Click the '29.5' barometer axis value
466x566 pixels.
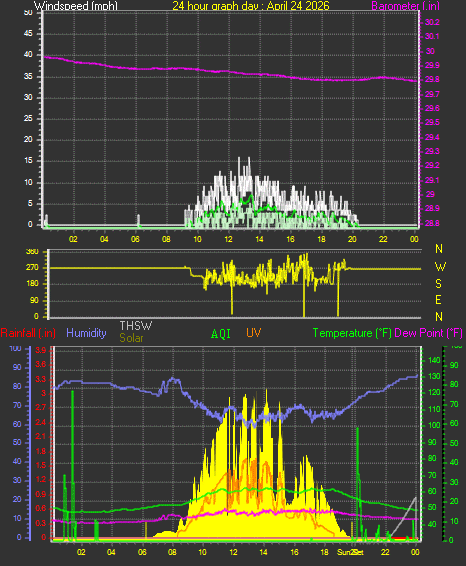coord(432,122)
